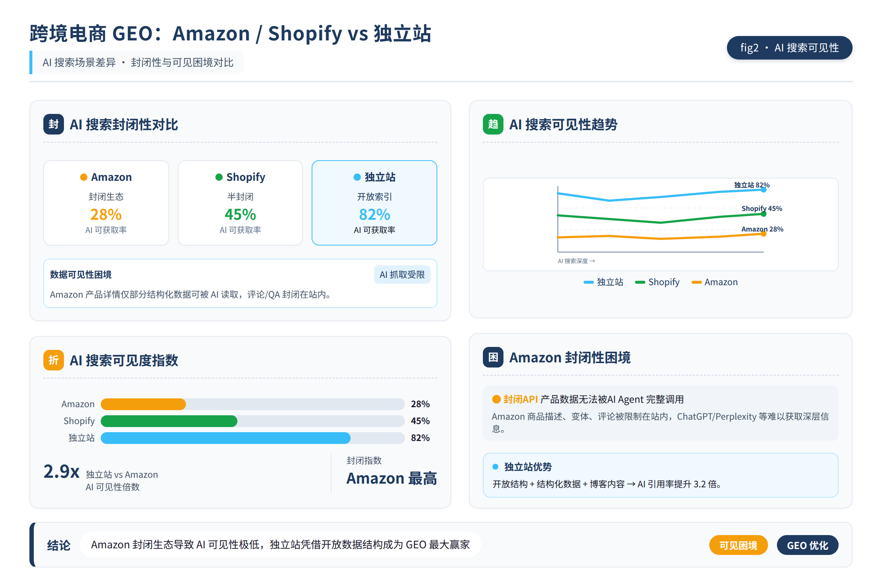Click the paragraph starting Amazon 商品描述
Screen dimensions: 882x588
click(x=660, y=422)
